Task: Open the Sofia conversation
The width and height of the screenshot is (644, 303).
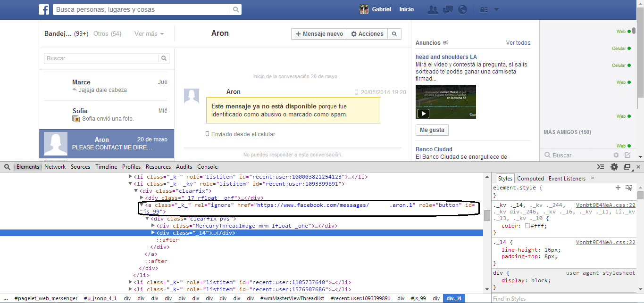Action: pyautogui.click(x=107, y=115)
